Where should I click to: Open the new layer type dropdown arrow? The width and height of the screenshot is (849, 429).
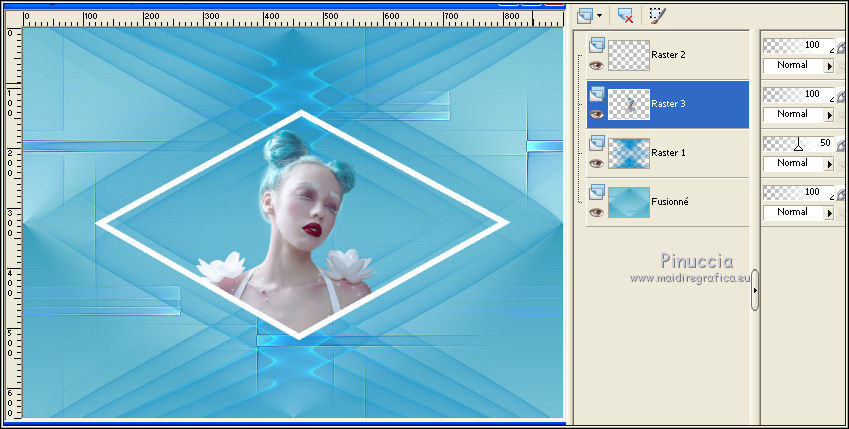[599, 16]
